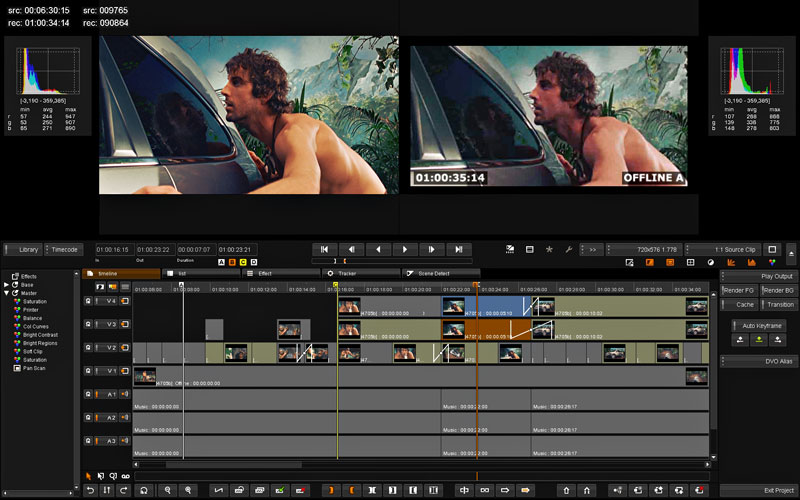Screen dimensions: 800x500
Task: Click the step forward playback button
Action: (431, 249)
